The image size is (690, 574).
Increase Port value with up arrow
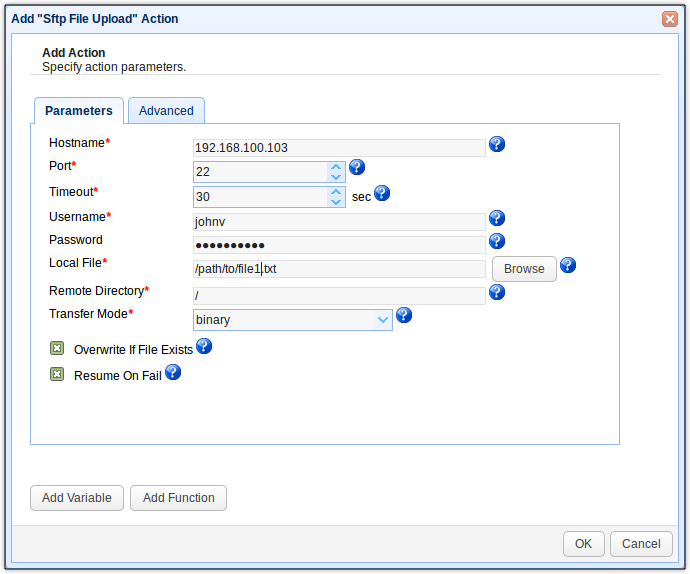[336, 167]
